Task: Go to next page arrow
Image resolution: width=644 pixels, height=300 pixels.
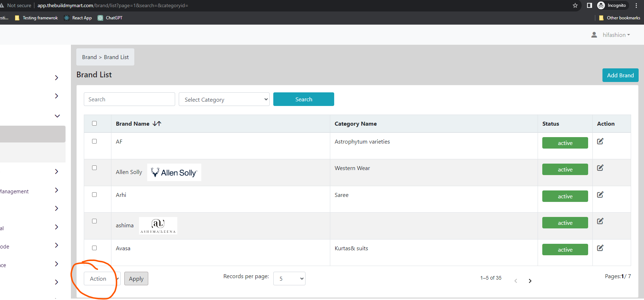Action: coord(530,281)
